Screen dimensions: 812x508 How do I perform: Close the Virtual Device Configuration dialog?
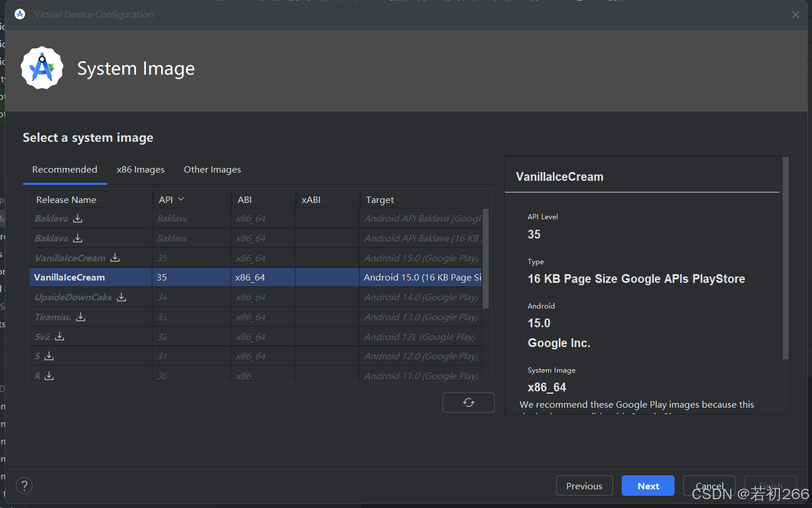click(796, 15)
